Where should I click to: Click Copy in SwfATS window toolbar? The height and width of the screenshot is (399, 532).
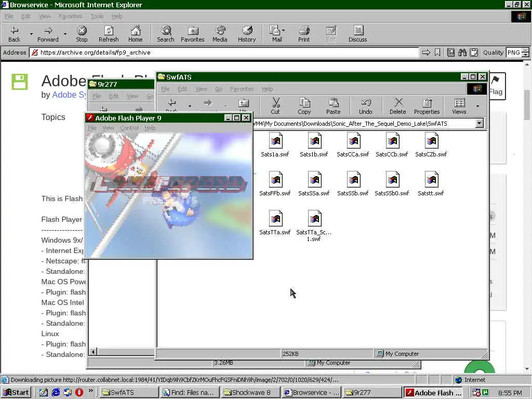click(x=304, y=106)
